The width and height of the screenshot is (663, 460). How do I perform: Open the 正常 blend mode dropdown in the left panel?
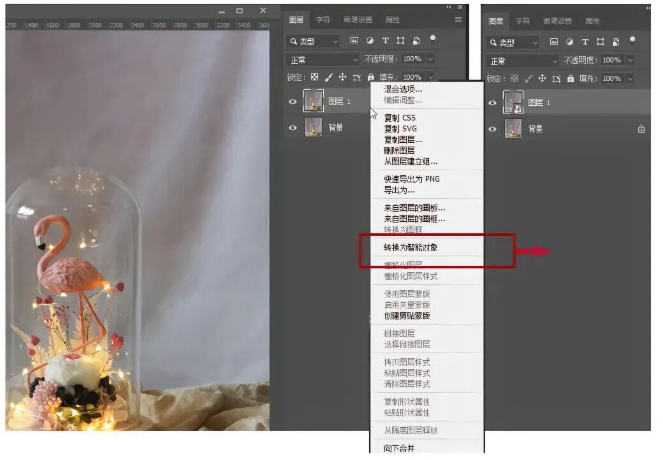[323, 60]
